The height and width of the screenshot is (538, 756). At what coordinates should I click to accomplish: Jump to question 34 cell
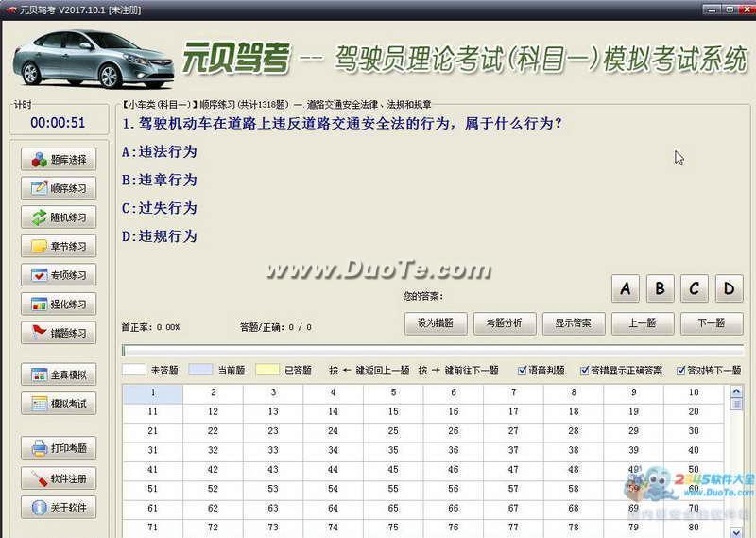click(x=334, y=451)
